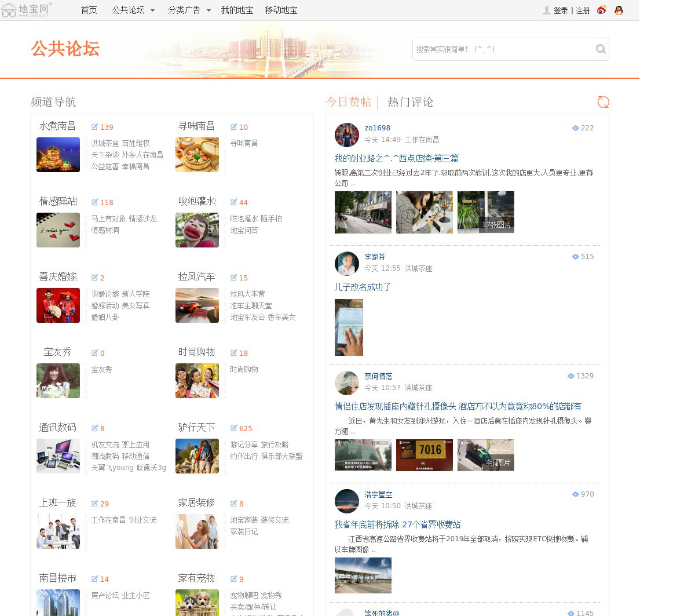Switch to 热门评论 tab
The image size is (695, 616).
(x=411, y=102)
